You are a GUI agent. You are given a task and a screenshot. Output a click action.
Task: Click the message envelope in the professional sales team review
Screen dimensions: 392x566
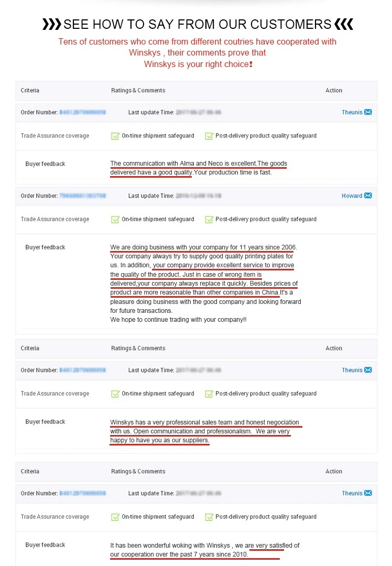[368, 370]
